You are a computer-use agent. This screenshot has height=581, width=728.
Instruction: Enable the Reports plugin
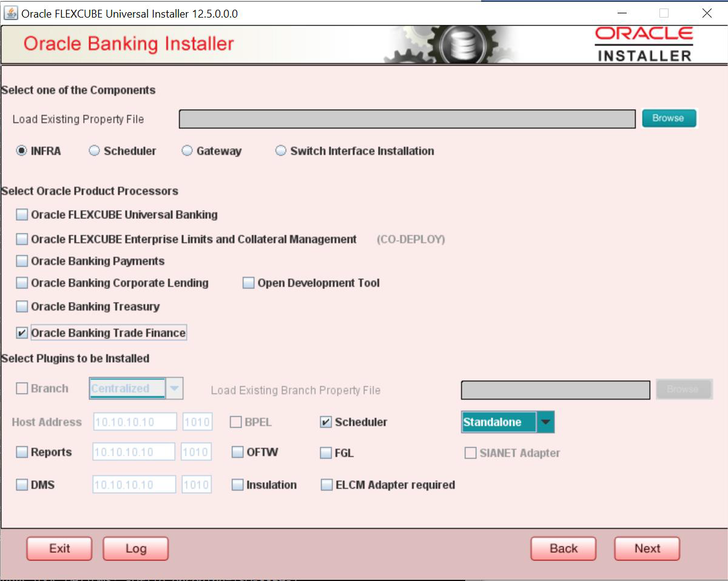[22, 451]
